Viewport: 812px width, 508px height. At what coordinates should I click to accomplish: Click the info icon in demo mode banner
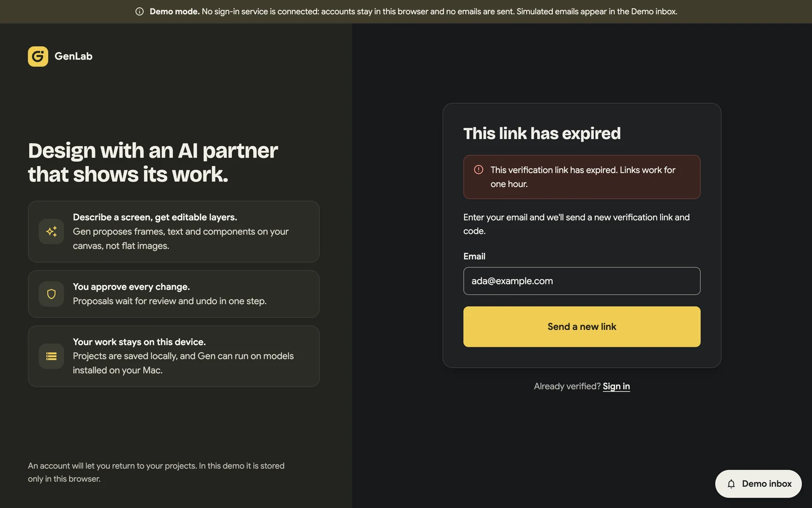140,12
